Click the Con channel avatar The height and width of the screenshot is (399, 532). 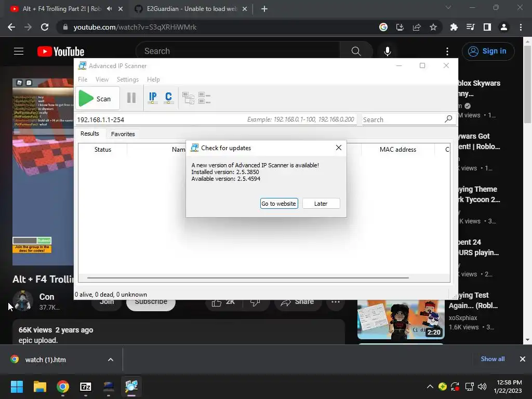coord(23,301)
